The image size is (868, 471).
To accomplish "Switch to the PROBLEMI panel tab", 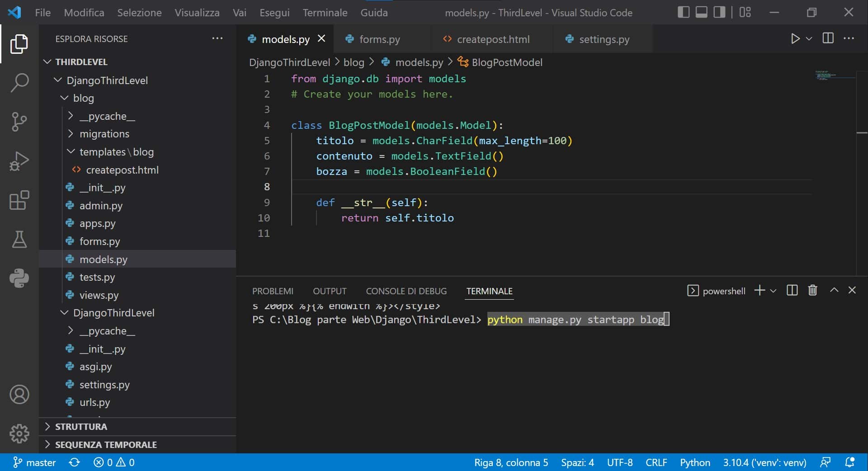I will pos(273,291).
